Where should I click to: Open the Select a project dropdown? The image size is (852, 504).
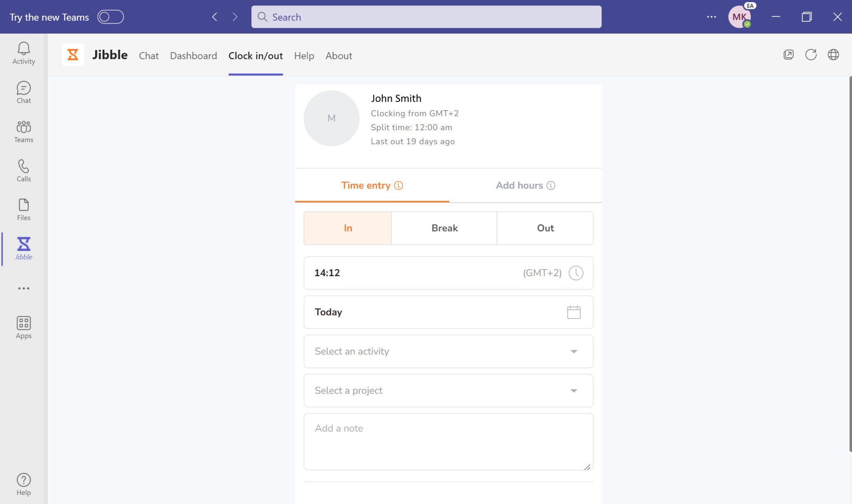pos(574,390)
